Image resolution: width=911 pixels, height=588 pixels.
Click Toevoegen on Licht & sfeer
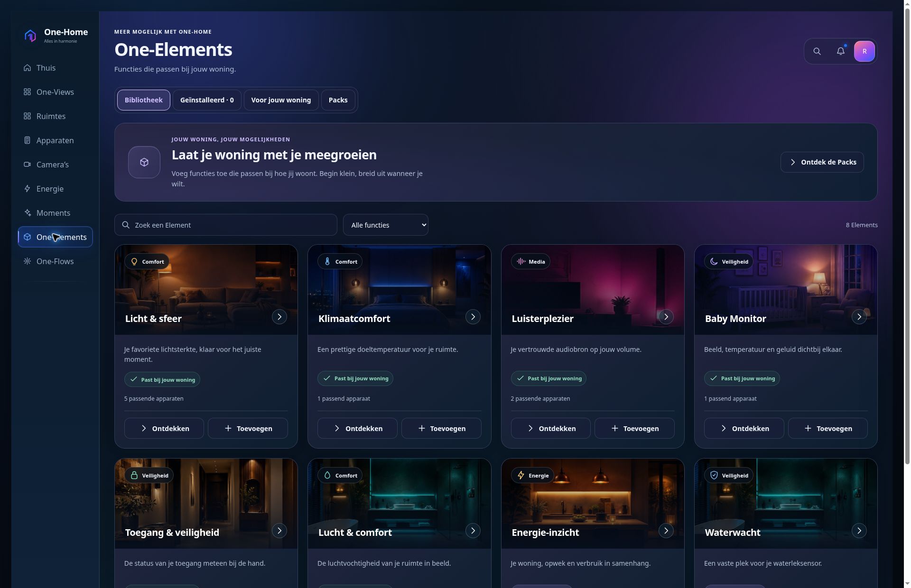(x=248, y=428)
